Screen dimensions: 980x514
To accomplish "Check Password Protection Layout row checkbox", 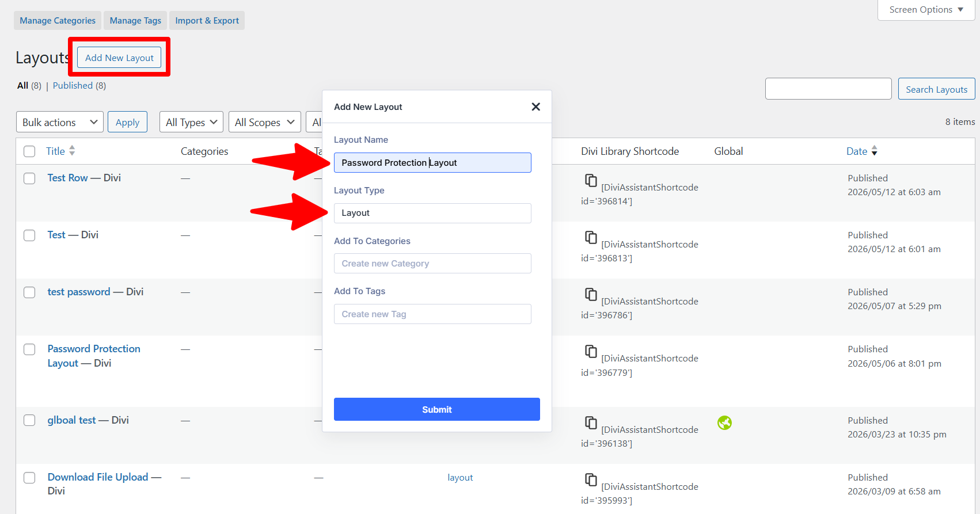I will pos(29,349).
